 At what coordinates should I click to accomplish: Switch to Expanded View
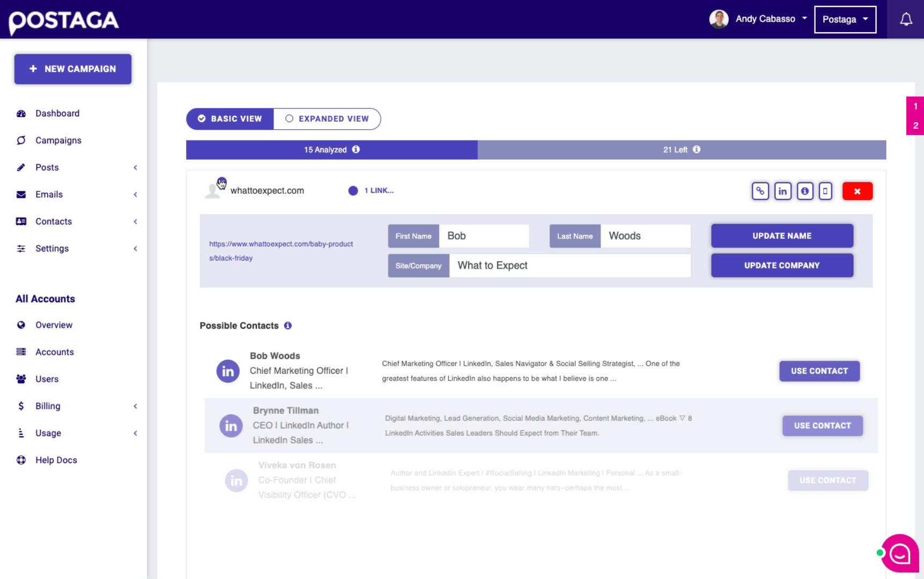click(327, 119)
